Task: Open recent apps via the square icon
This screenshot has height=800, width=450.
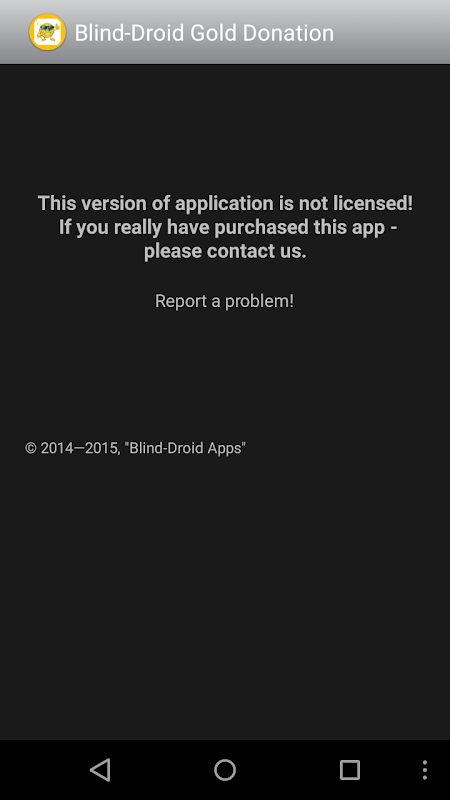Action: coord(350,769)
